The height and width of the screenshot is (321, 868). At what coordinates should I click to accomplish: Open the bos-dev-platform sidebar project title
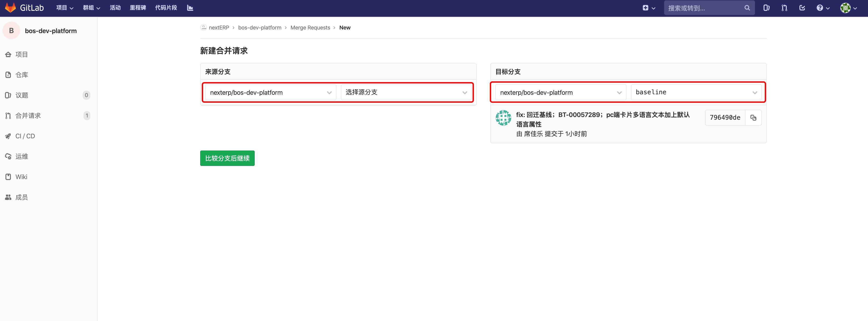(x=51, y=31)
